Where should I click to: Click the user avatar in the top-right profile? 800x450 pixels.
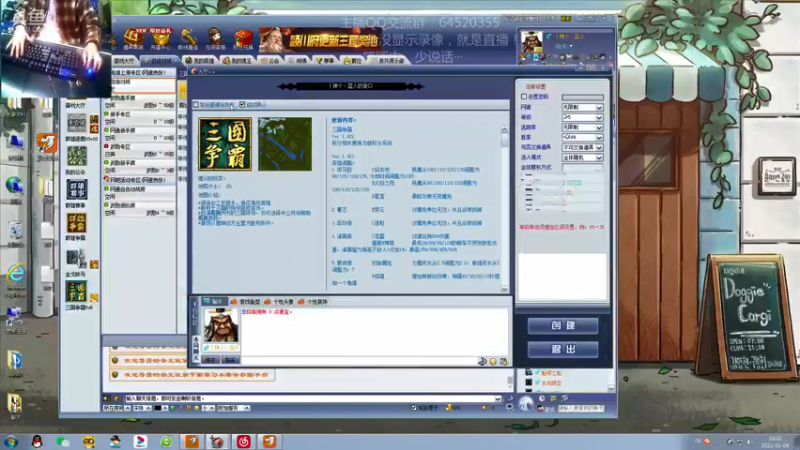(x=532, y=42)
